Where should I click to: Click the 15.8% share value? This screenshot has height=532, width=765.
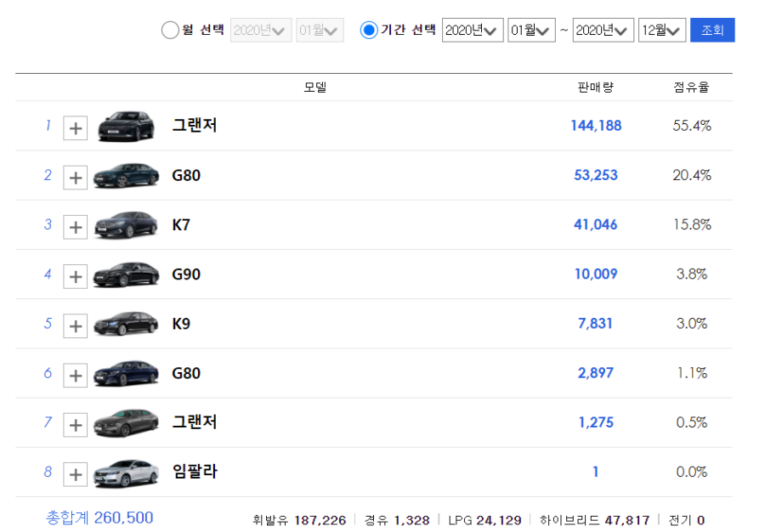692,225
